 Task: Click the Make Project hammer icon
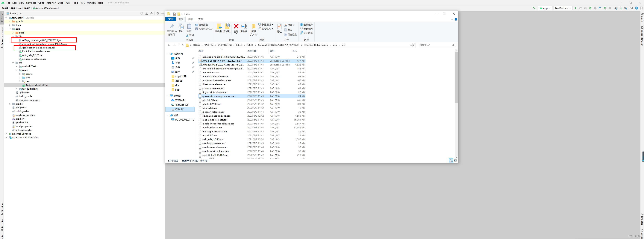(x=534, y=8)
